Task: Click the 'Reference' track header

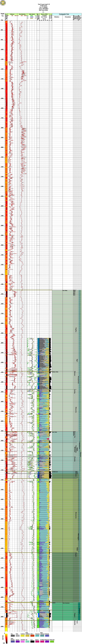Action: coord(12,14)
